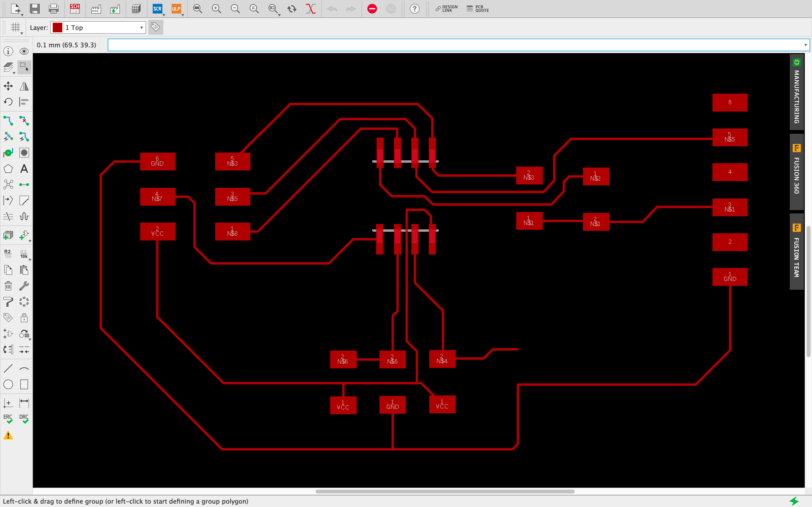Toggle the Lock tool

click(24, 317)
